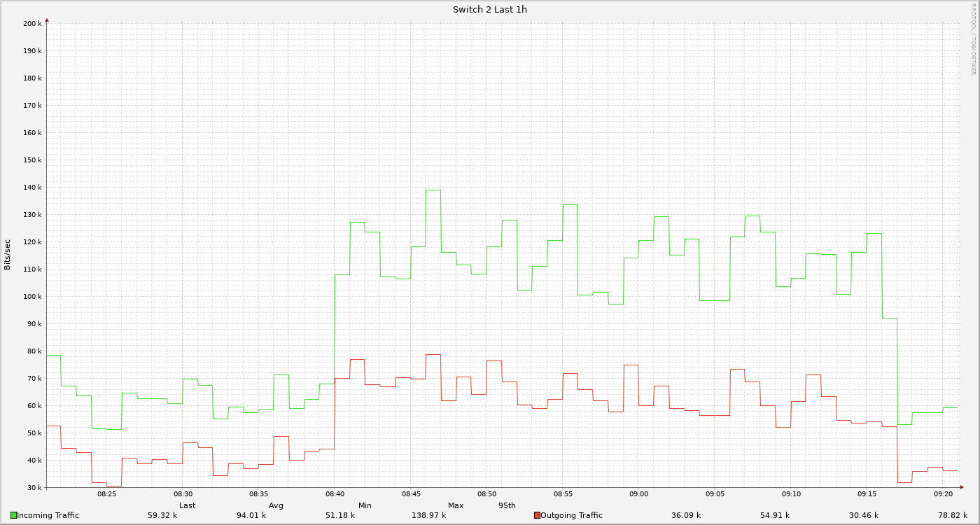Click the Outgoing Traffic legend label

(571, 515)
